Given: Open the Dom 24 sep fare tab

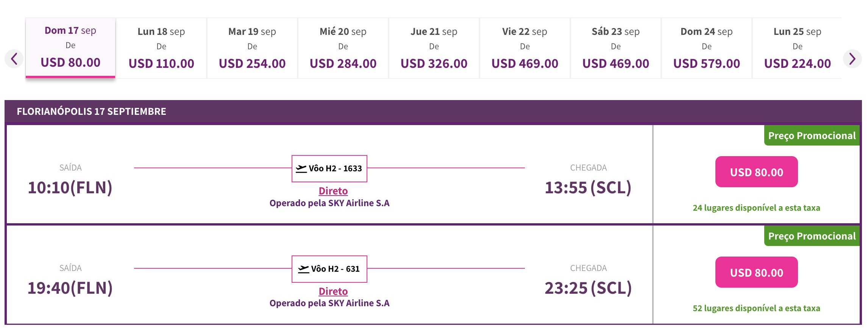Looking at the screenshot, I should pyautogui.click(x=707, y=48).
